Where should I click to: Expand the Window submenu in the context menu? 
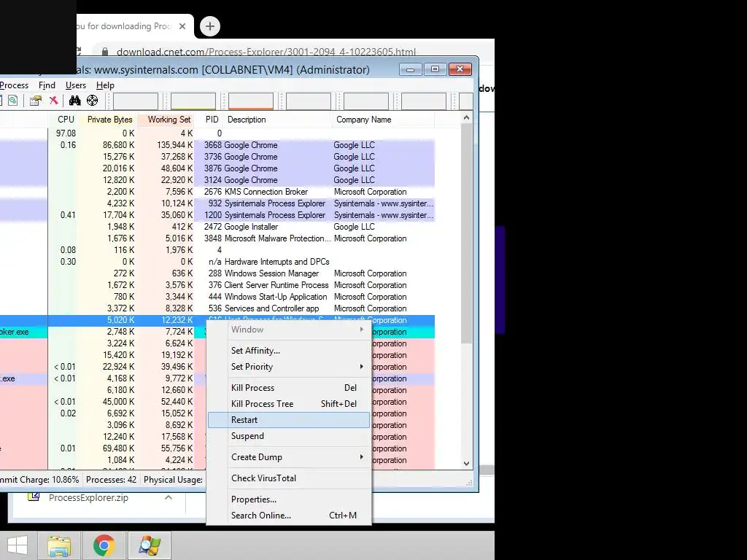tap(289, 330)
